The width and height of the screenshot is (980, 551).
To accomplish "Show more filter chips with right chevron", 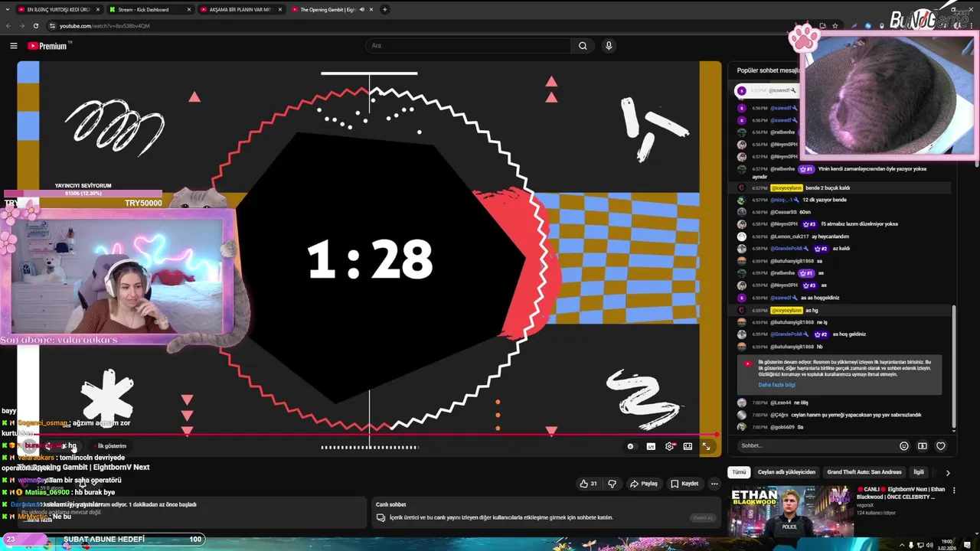I will pyautogui.click(x=948, y=473).
